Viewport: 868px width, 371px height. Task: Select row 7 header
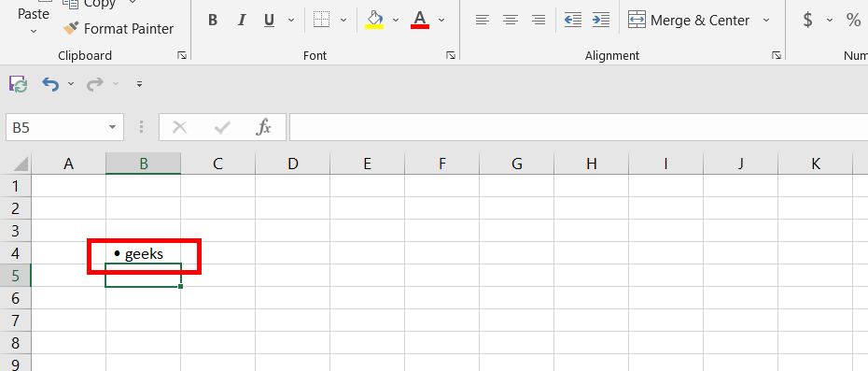point(16,321)
